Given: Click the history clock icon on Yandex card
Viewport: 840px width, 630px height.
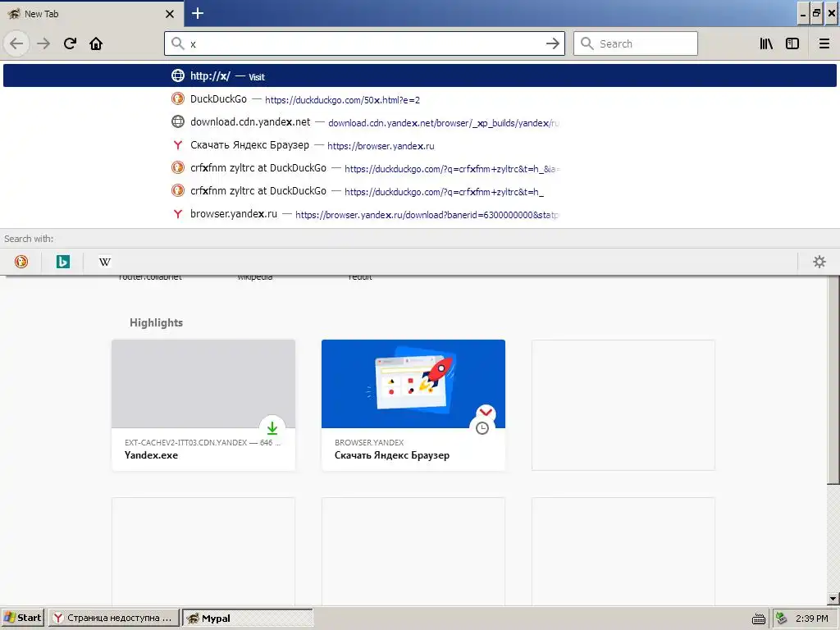Looking at the screenshot, I should 482,428.
